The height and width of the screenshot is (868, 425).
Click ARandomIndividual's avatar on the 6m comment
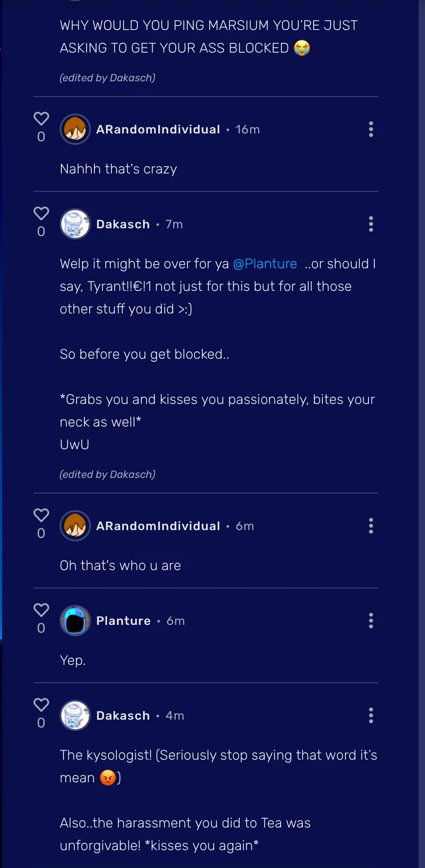[75, 526]
